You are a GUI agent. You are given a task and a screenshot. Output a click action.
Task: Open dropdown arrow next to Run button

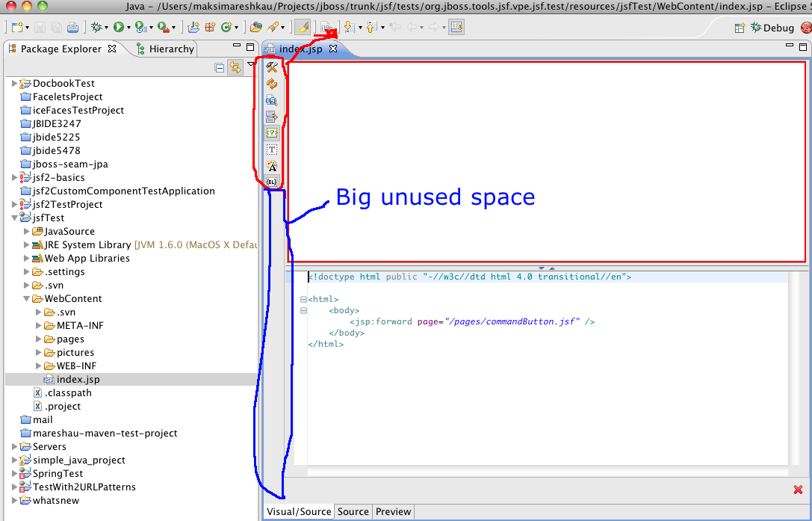(128, 28)
